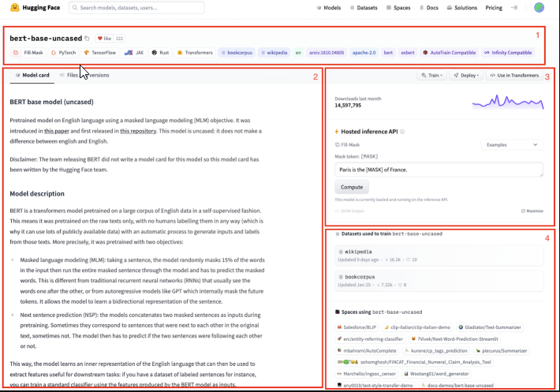Expand the Train dropdown menu
This screenshot has height=392, width=560.
[433, 76]
